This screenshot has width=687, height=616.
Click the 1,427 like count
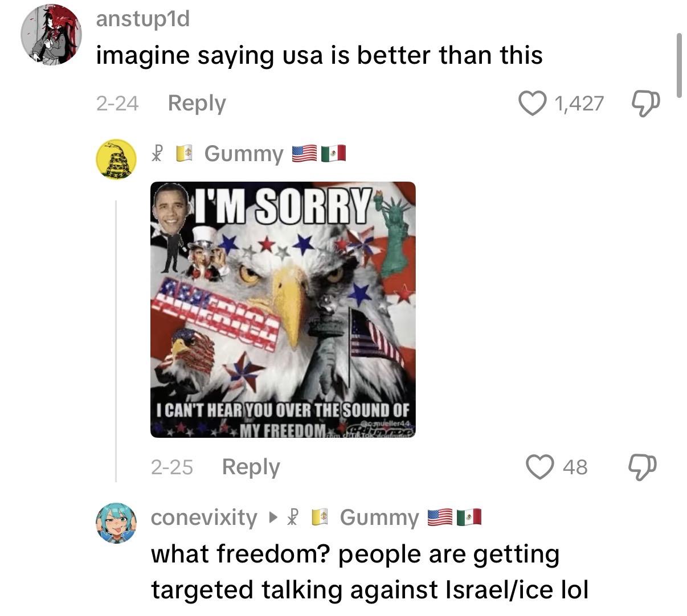578,104
